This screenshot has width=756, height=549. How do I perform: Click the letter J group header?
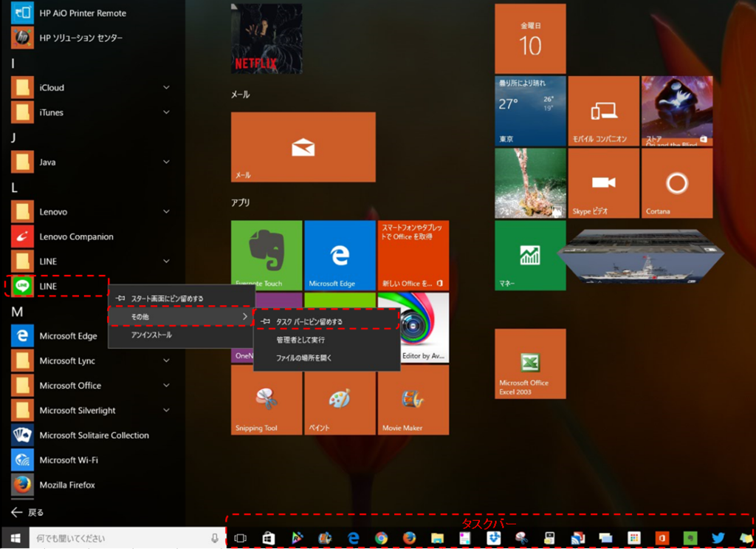pos(13,137)
